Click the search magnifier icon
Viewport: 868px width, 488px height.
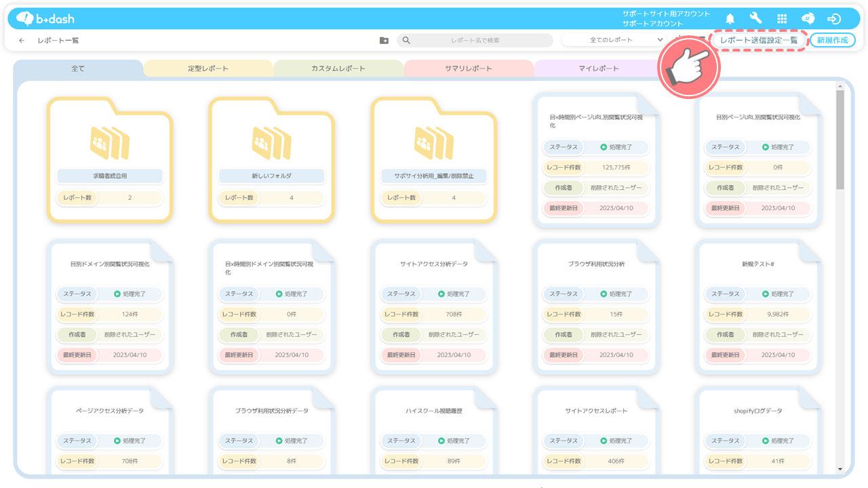pos(406,41)
